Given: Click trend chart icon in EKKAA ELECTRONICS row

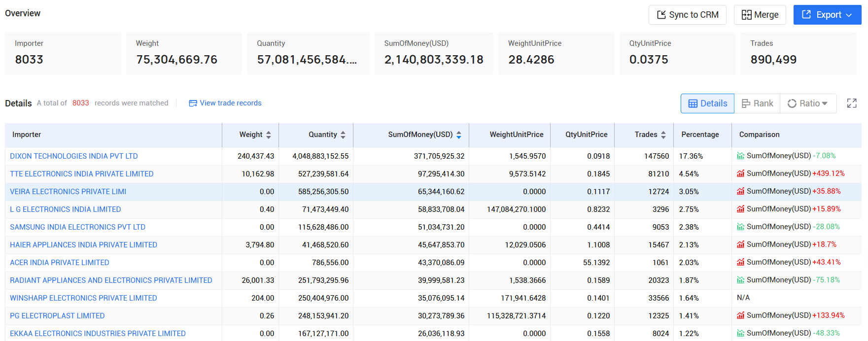Looking at the screenshot, I should pyautogui.click(x=740, y=333).
